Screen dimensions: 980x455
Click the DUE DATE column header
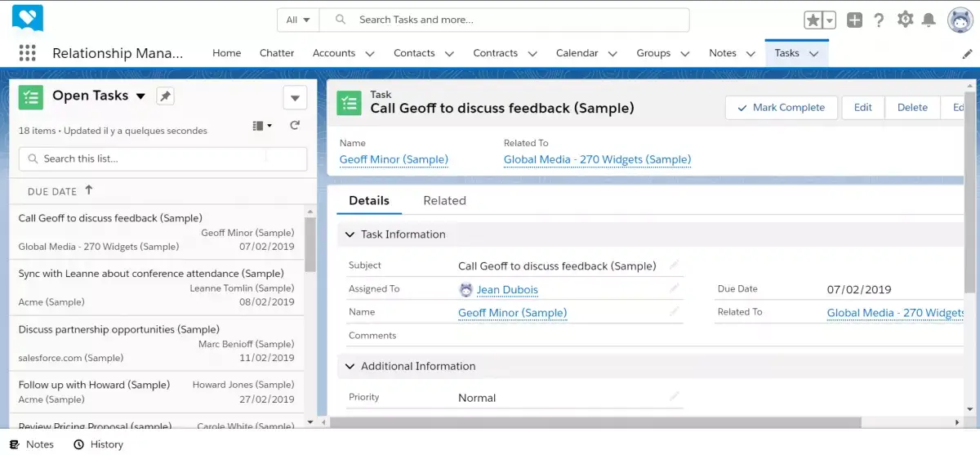52,191
